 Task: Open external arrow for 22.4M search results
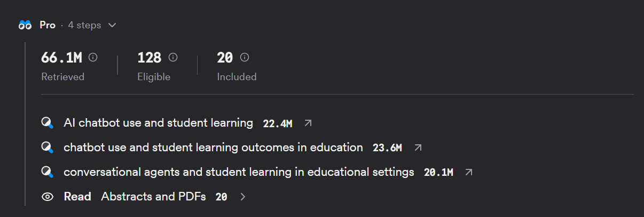click(x=308, y=123)
